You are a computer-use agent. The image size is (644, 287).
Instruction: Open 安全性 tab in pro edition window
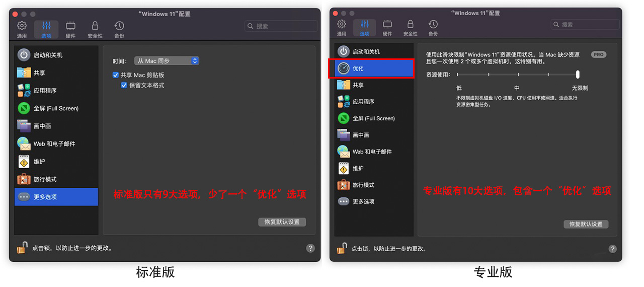pyautogui.click(x=411, y=28)
